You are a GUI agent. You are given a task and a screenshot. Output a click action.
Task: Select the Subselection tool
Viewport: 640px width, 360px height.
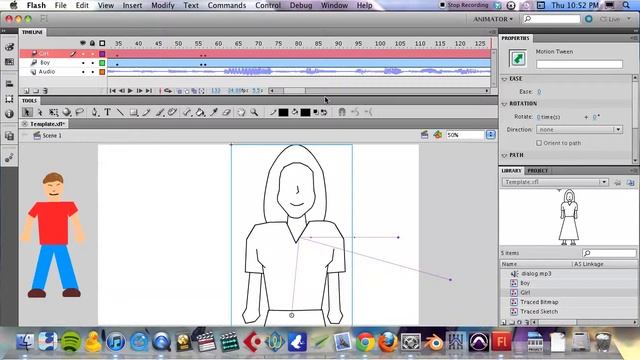[x=40, y=112]
